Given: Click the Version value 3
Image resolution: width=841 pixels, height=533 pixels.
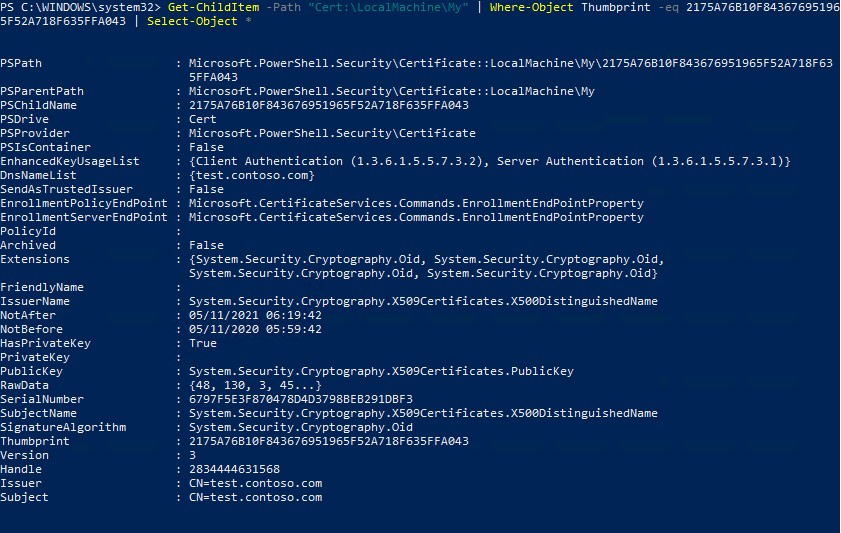Looking at the screenshot, I should (192, 455).
